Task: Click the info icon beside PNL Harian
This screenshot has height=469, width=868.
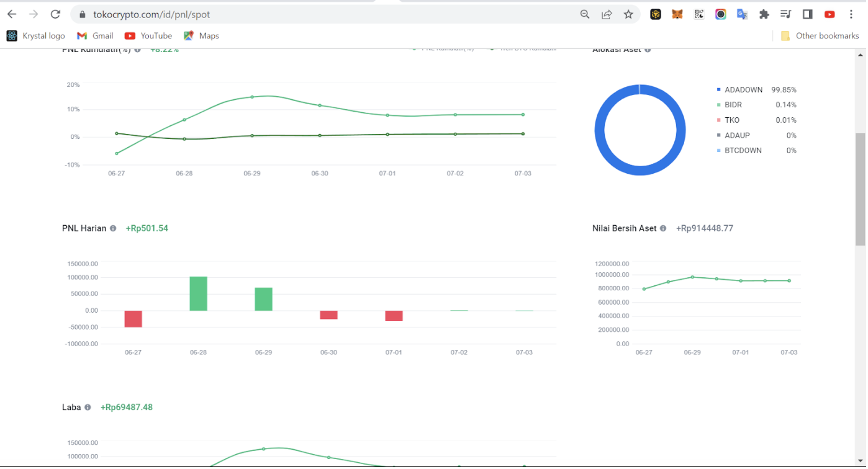Action: (x=113, y=228)
